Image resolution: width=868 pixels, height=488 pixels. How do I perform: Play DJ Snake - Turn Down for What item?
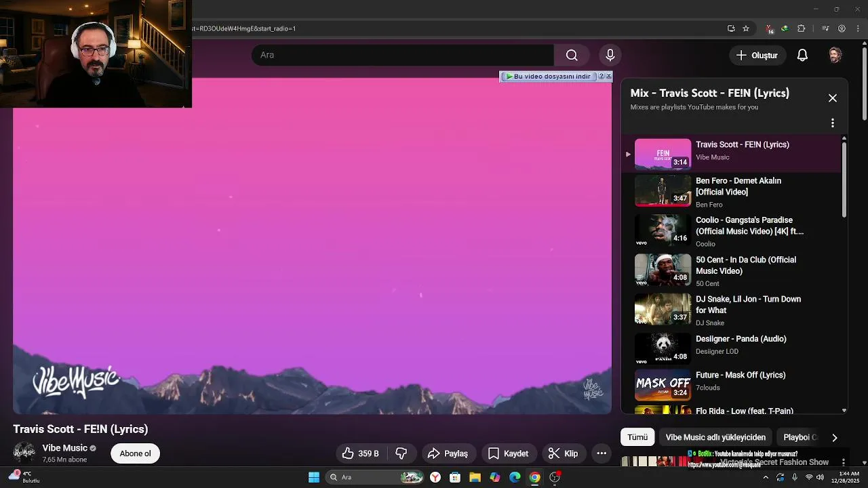tap(732, 310)
